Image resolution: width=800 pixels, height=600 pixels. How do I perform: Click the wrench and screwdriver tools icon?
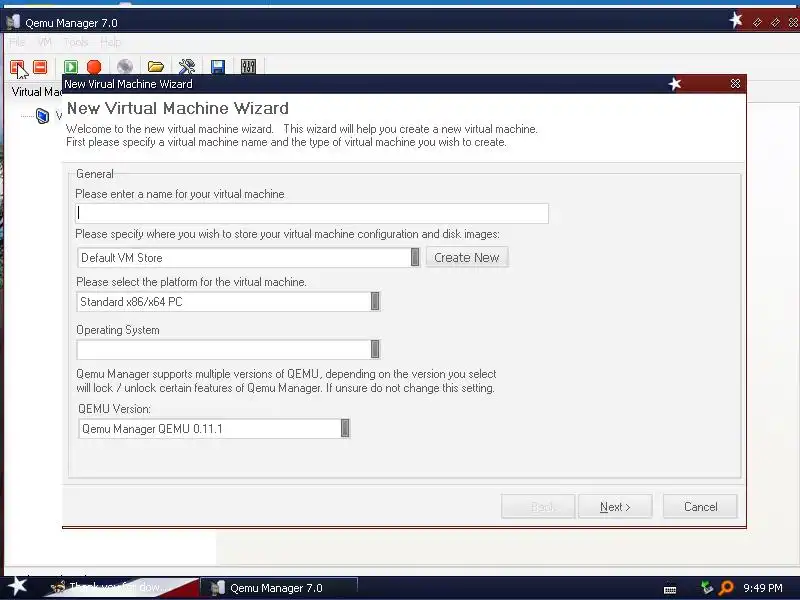(187, 67)
